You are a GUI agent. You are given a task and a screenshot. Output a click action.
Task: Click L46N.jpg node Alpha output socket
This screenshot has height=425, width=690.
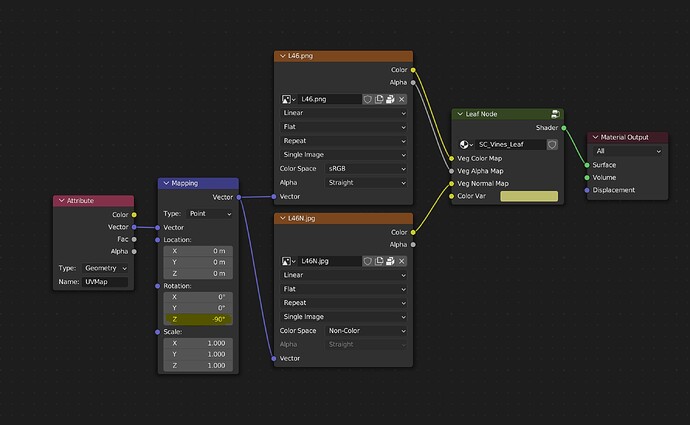click(413, 245)
